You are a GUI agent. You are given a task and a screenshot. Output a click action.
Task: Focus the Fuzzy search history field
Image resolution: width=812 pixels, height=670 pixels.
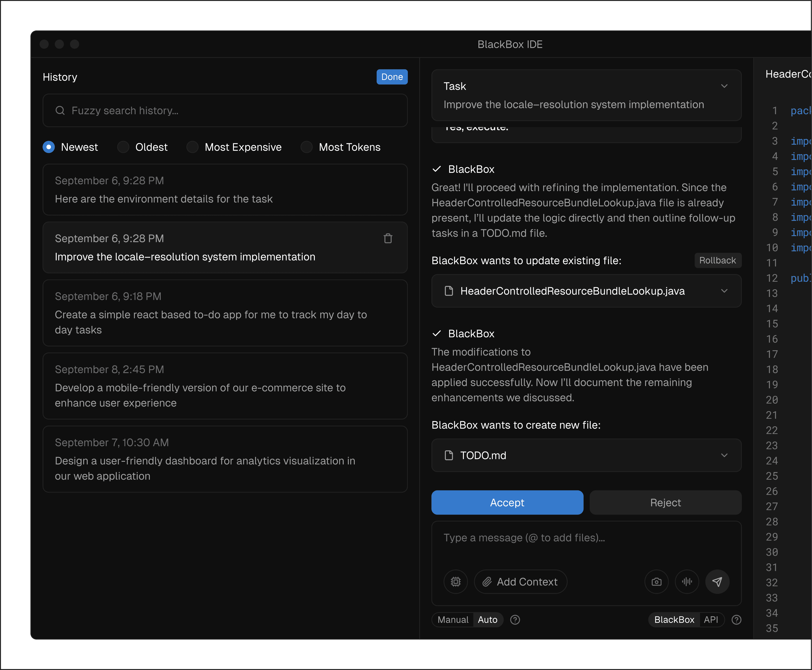coord(225,111)
